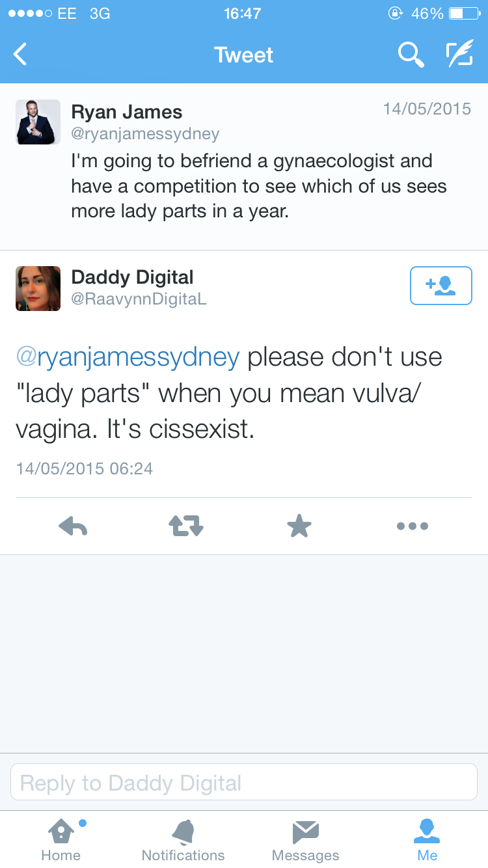
Task: Open the Ryan James display name
Action: point(126,111)
